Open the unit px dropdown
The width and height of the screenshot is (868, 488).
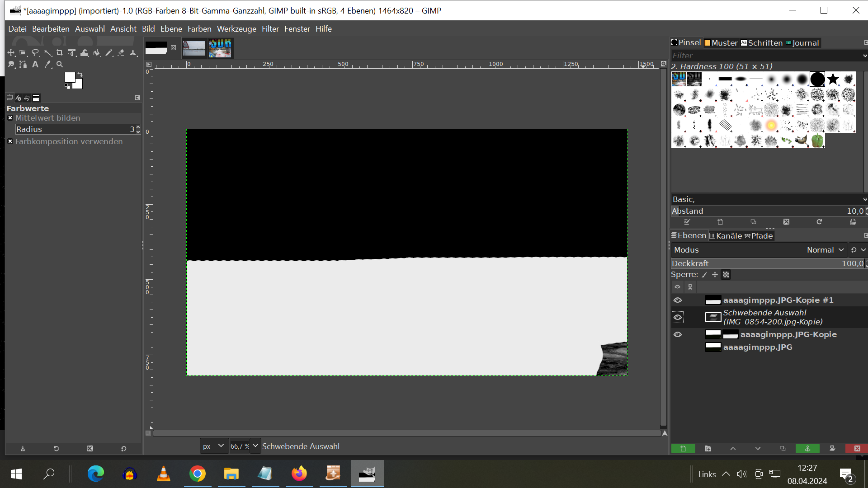213,446
